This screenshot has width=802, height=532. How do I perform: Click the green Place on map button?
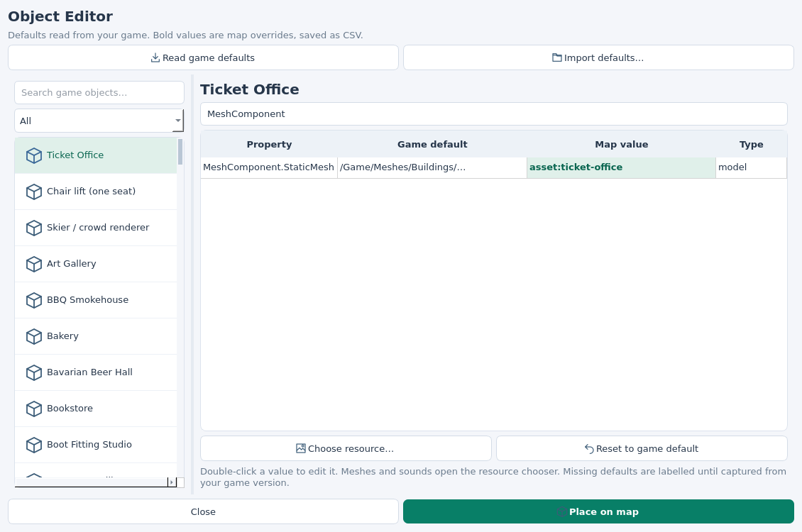click(598, 511)
